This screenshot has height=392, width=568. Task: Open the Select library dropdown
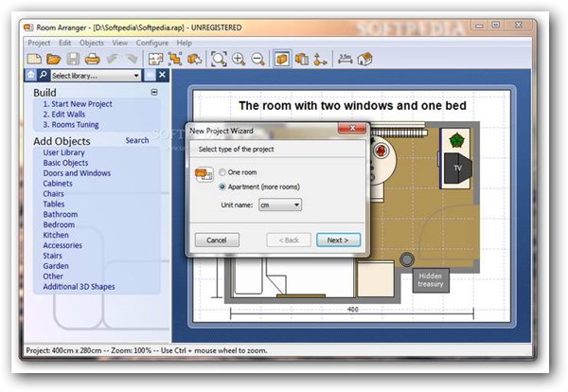coord(96,76)
